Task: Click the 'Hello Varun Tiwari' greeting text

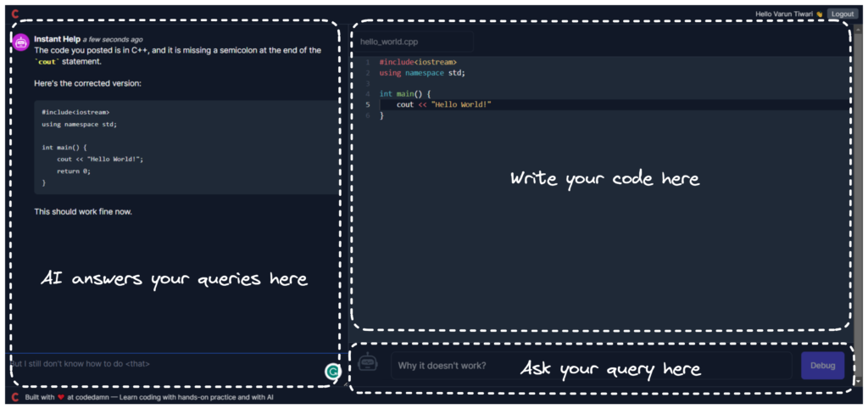Action: click(784, 14)
